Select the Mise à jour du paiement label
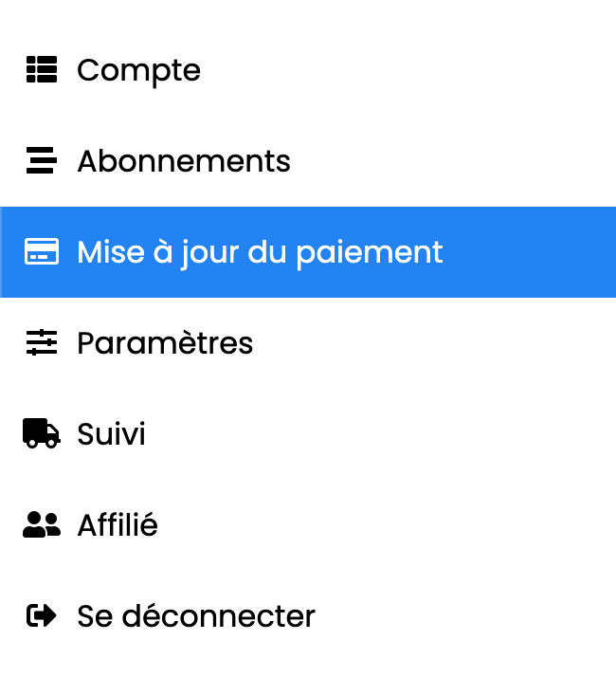The image size is (616, 677). (x=260, y=252)
